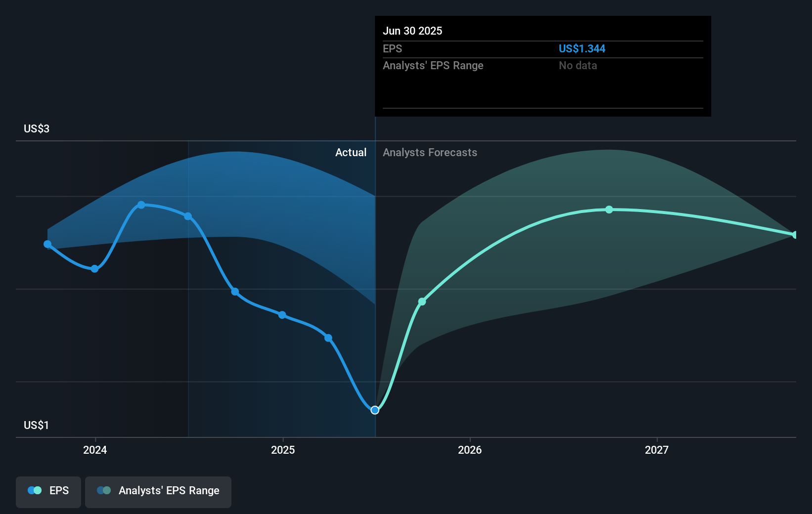Click the highest actual EPS marker in 2024
The image size is (812, 514).
tap(141, 204)
